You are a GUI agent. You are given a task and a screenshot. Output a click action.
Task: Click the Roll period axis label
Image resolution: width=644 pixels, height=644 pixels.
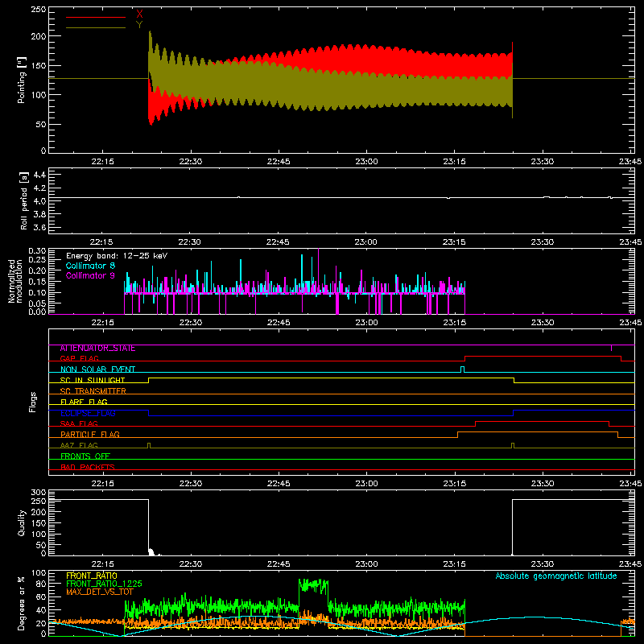tap(24, 200)
